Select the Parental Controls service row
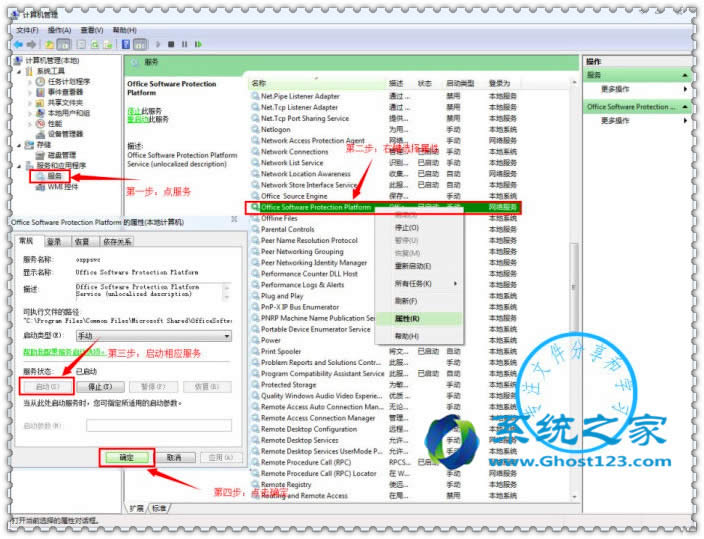This screenshot has height=539, width=704. [384, 230]
